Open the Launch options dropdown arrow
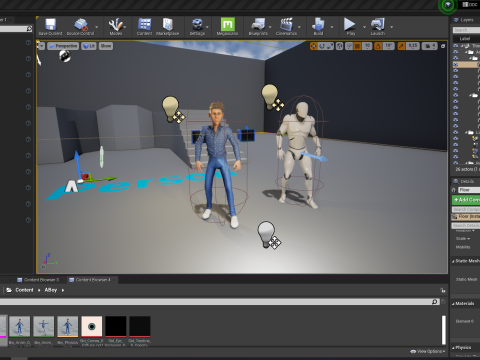This screenshot has height=360, width=480. (x=392, y=27)
